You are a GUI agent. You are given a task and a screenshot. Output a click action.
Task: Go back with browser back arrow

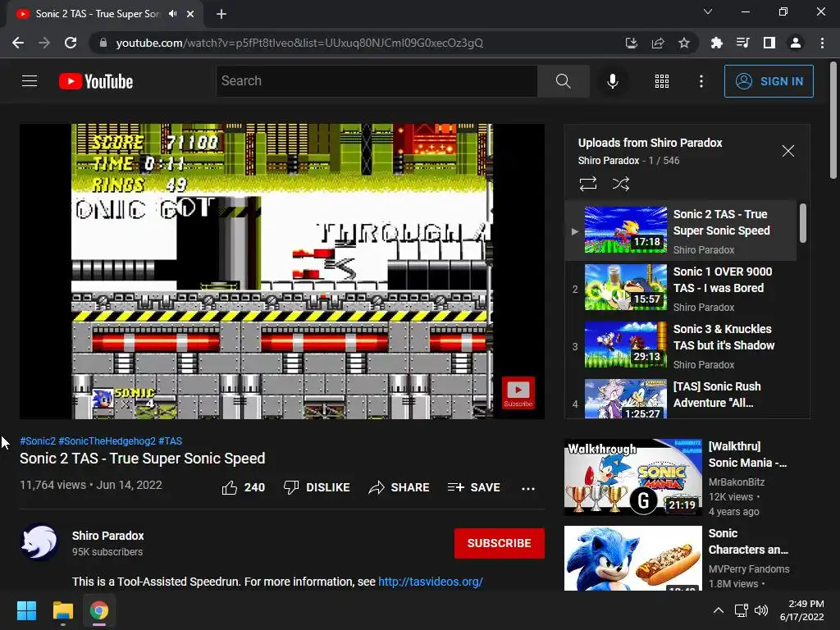pos(18,43)
